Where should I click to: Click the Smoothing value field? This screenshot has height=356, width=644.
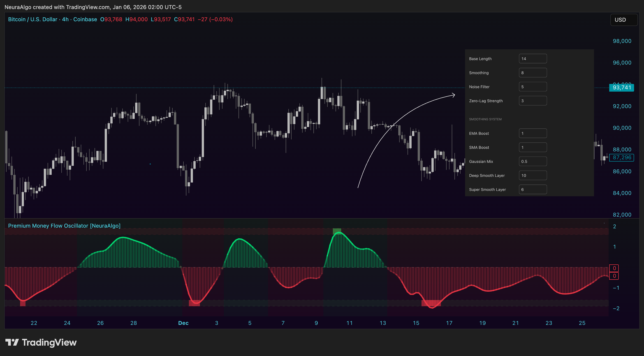[x=533, y=73]
